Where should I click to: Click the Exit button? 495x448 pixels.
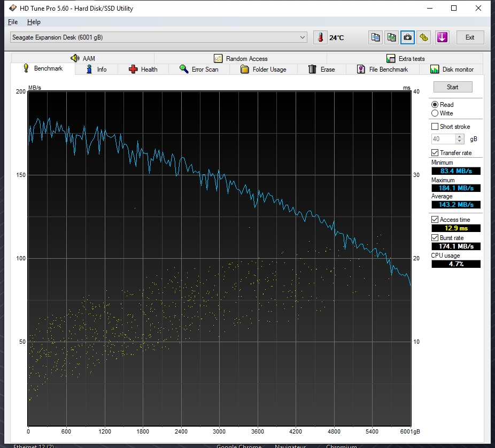tap(470, 37)
